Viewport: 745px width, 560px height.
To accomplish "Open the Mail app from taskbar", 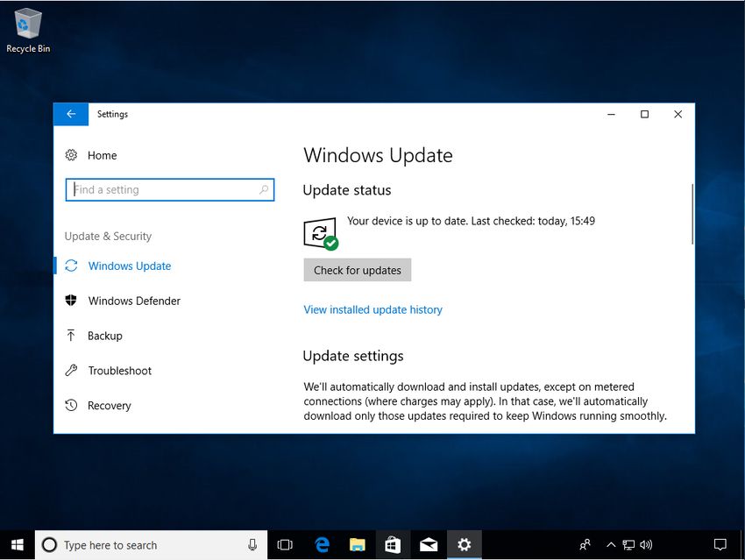I will pos(429,545).
